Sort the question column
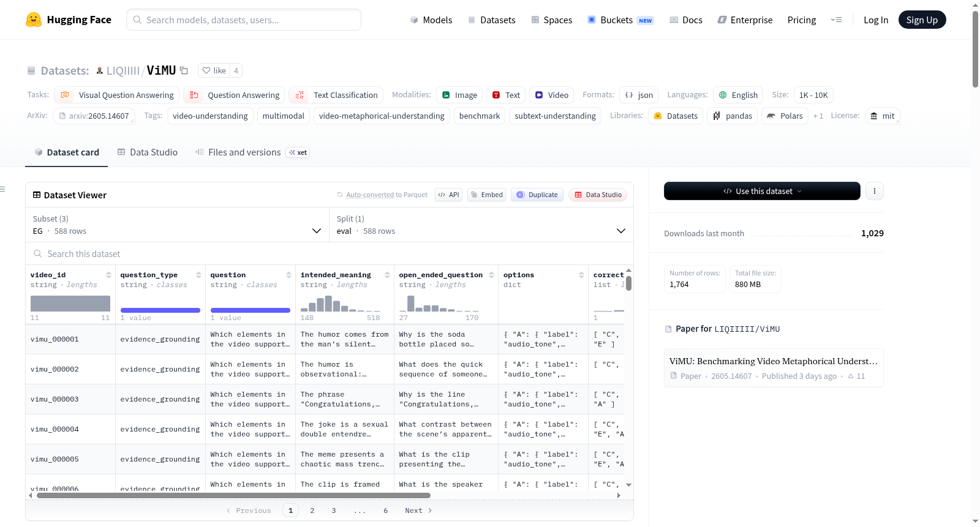This screenshot has height=527, width=980. [x=288, y=275]
